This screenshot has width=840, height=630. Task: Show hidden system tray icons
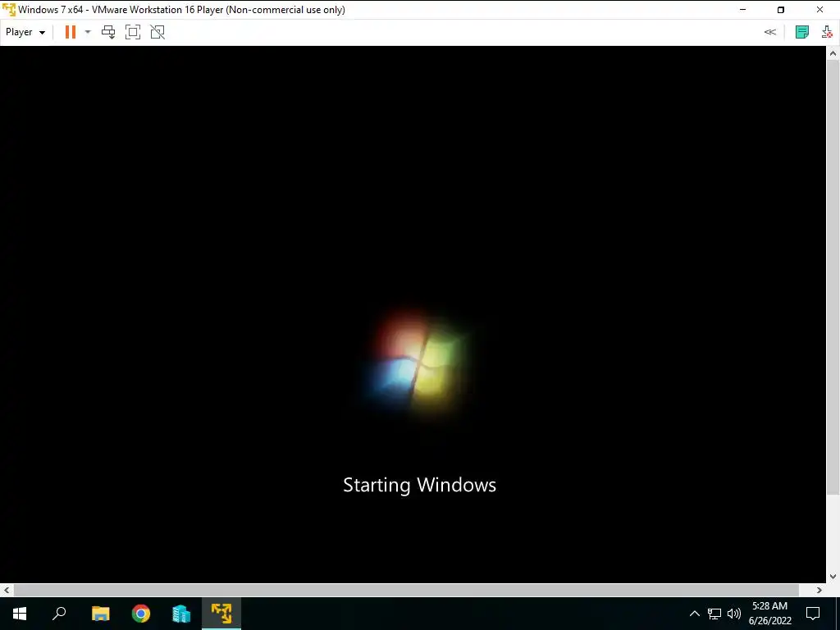[694, 614]
